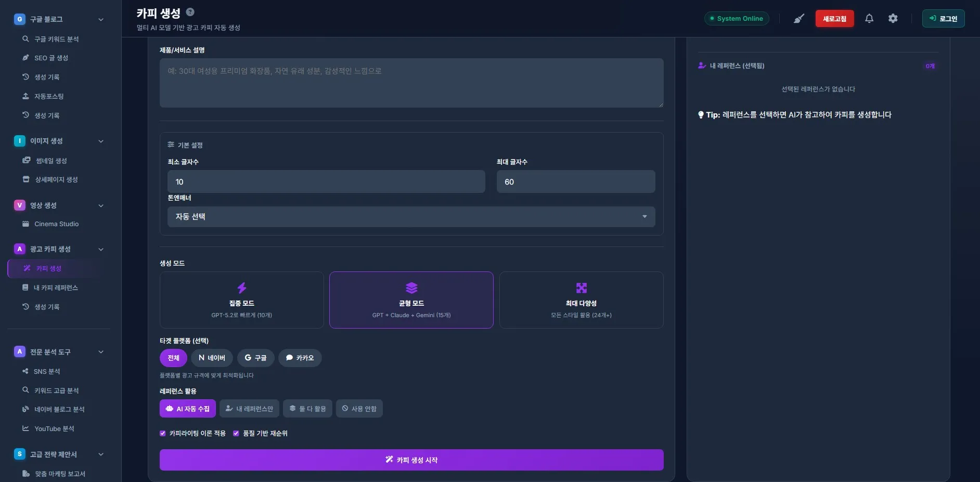
Task: Collapse the 광고 카피 생성 section chevron
Action: [101, 250]
